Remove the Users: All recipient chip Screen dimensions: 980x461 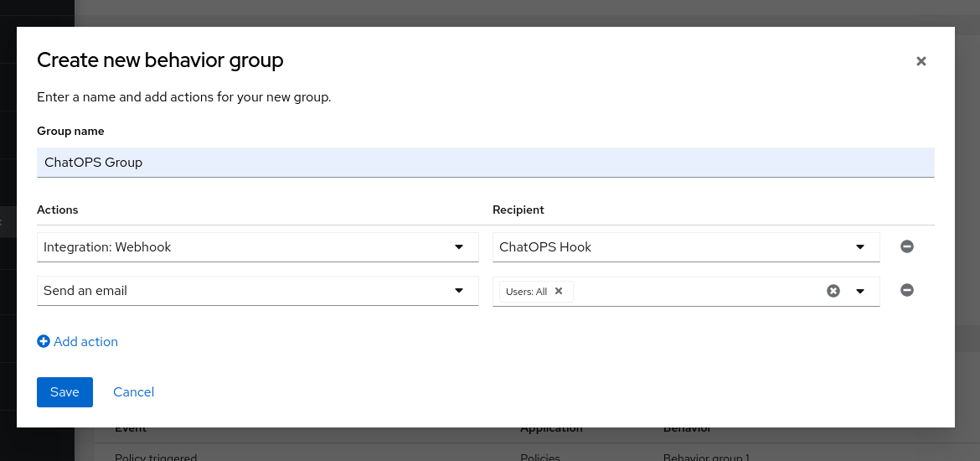point(559,291)
